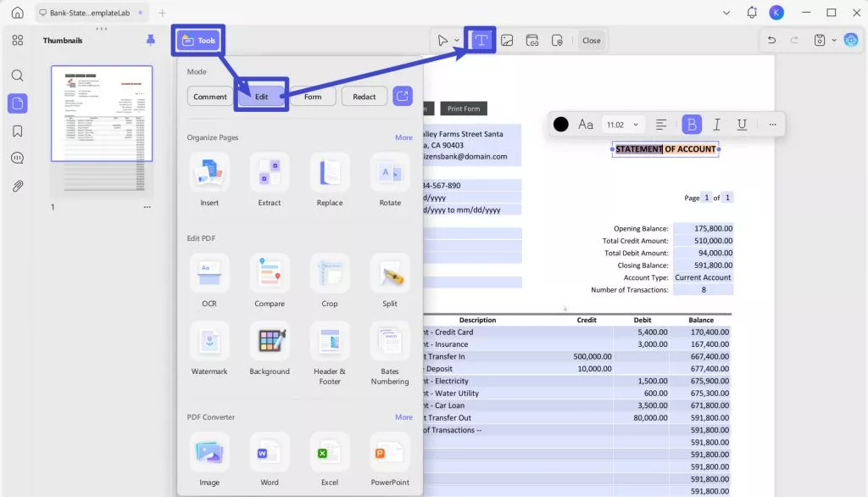Open the Background tool
This screenshot has height=497, width=868.
(270, 349)
